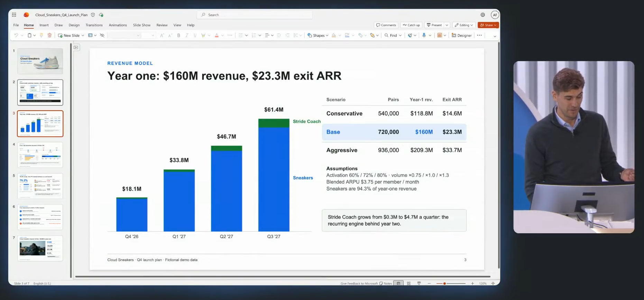Click the Fit slide to window icon
The height and width of the screenshot is (300, 644).
[x=493, y=283]
